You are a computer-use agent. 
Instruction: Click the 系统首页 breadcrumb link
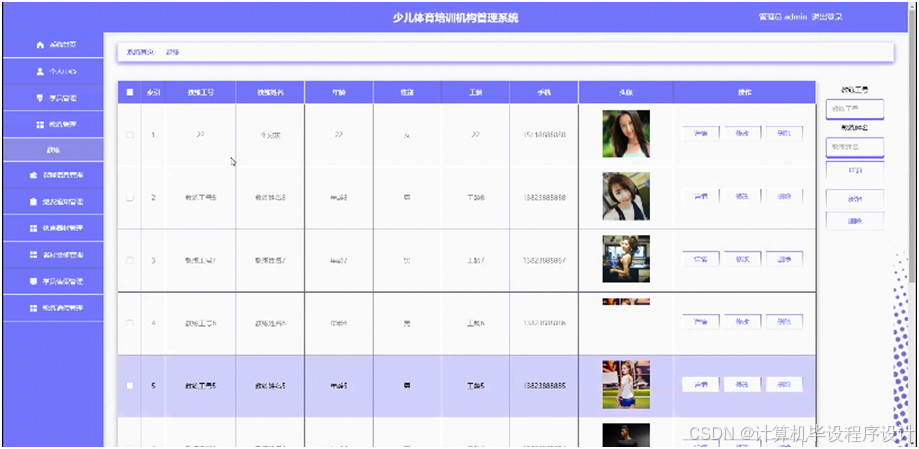coord(140,52)
